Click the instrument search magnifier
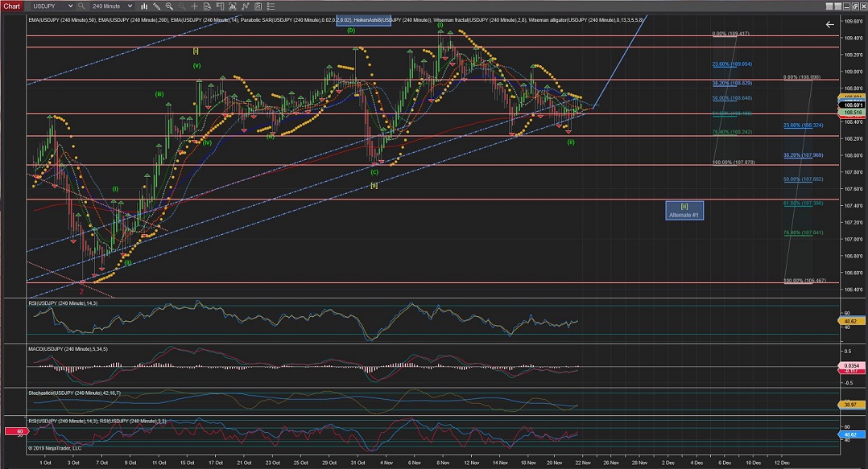The width and height of the screenshot is (868, 469). (x=81, y=6)
